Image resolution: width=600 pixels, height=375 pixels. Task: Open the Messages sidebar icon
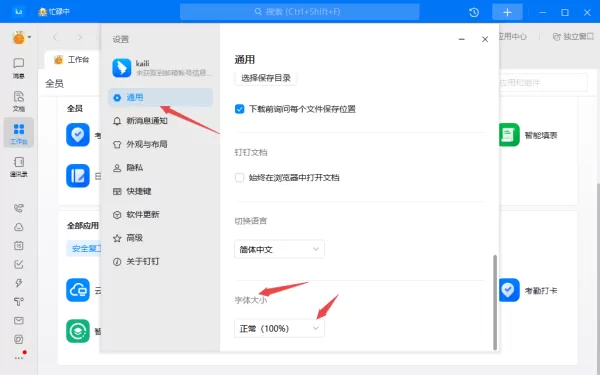click(x=18, y=68)
